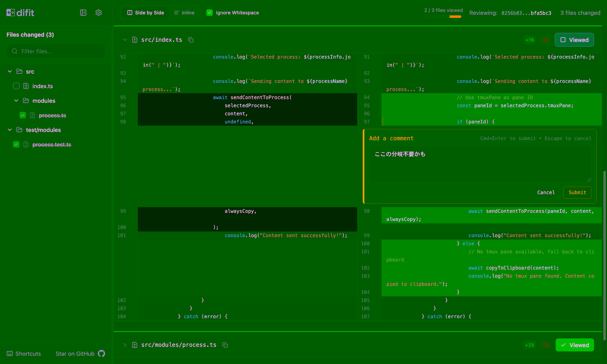Collapse the src folder tree
This screenshot has height=364, width=607.
pos(10,71)
